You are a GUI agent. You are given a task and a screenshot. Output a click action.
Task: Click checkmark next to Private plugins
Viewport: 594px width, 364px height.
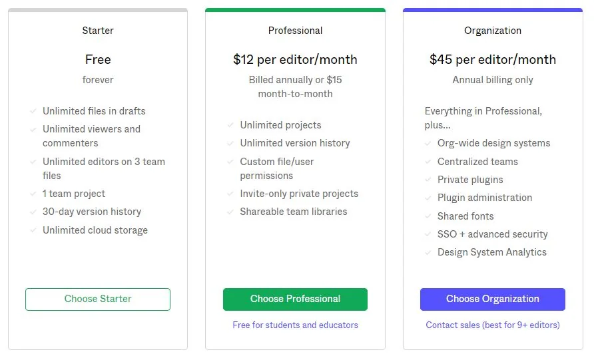tap(428, 180)
